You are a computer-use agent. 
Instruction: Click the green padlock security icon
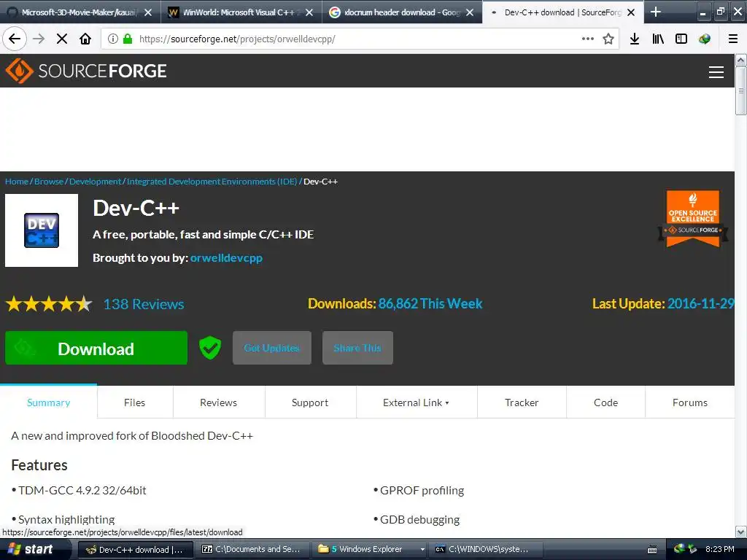[128, 39]
